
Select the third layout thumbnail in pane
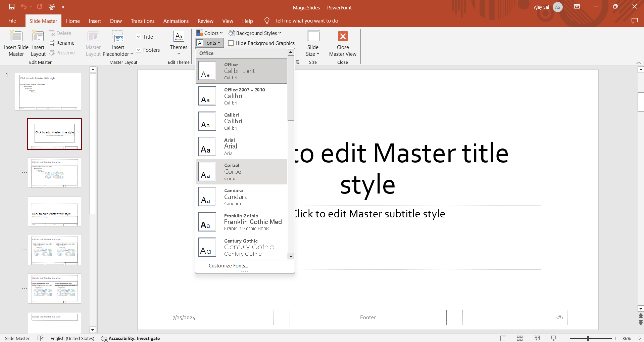coord(54,211)
